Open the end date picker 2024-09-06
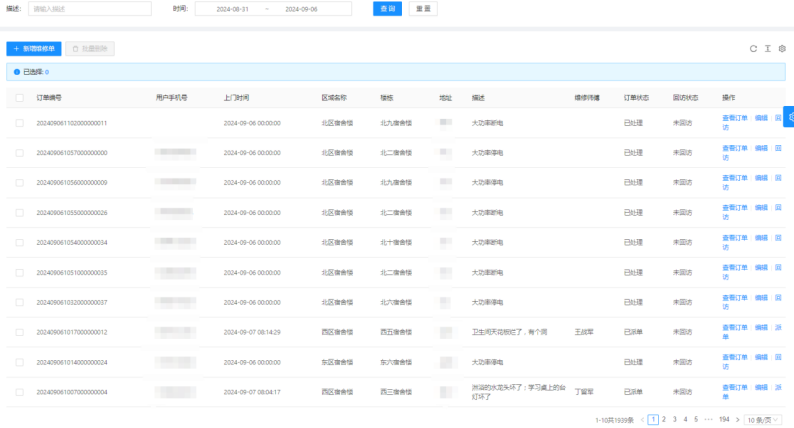The width and height of the screenshot is (794, 428). 300,9
